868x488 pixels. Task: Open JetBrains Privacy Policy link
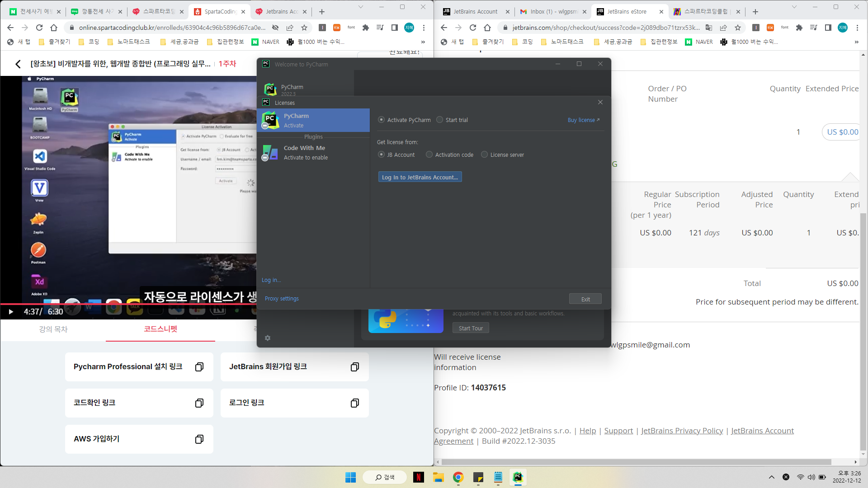click(x=682, y=431)
